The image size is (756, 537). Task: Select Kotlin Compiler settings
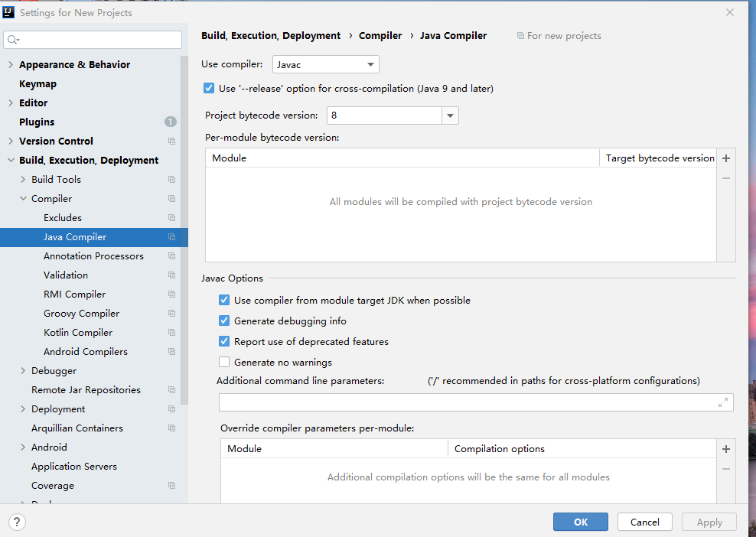pos(78,333)
